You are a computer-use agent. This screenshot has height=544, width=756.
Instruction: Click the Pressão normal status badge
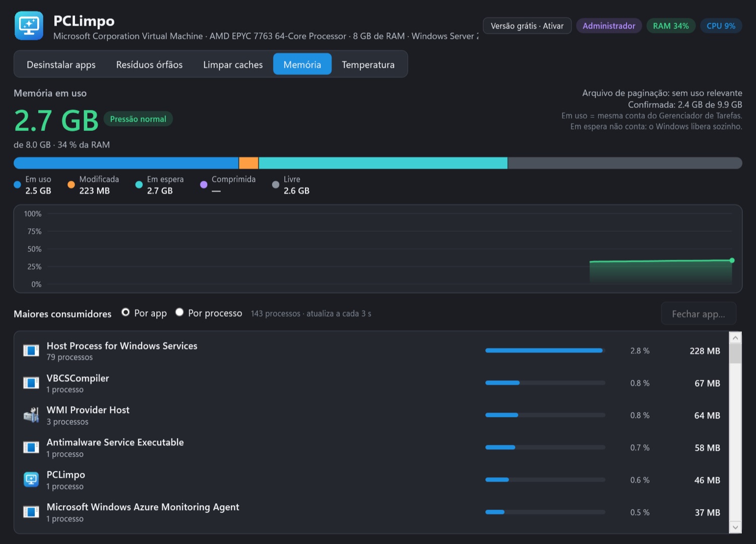(138, 119)
